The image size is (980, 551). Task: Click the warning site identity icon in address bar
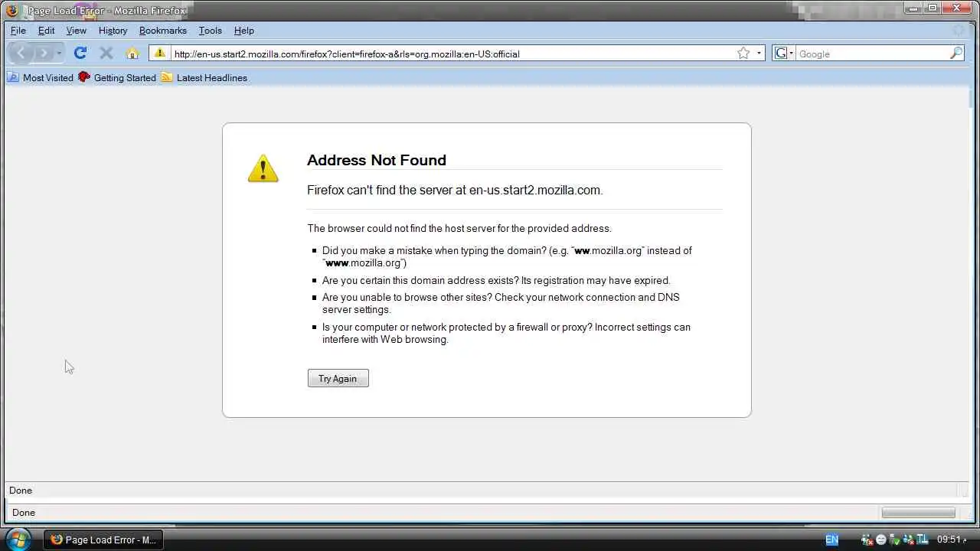[x=159, y=53]
